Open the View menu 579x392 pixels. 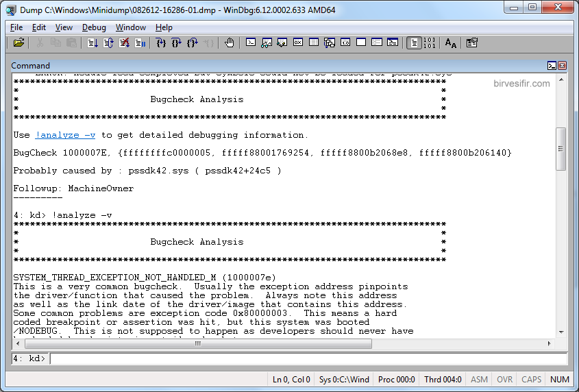(x=64, y=27)
